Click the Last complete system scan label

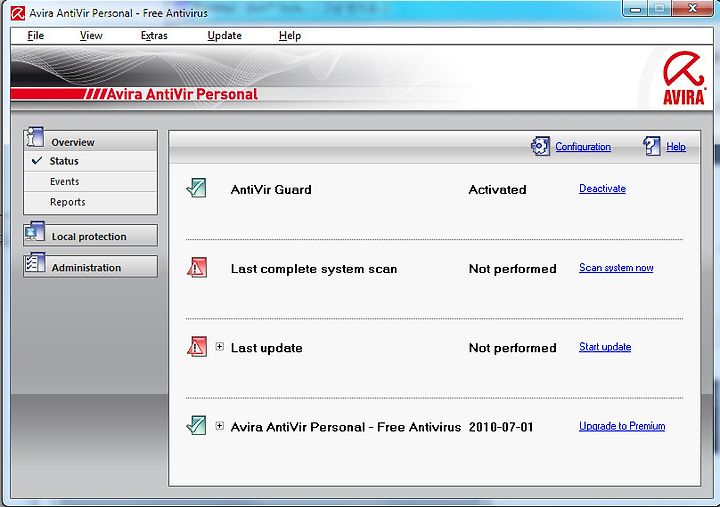click(314, 269)
